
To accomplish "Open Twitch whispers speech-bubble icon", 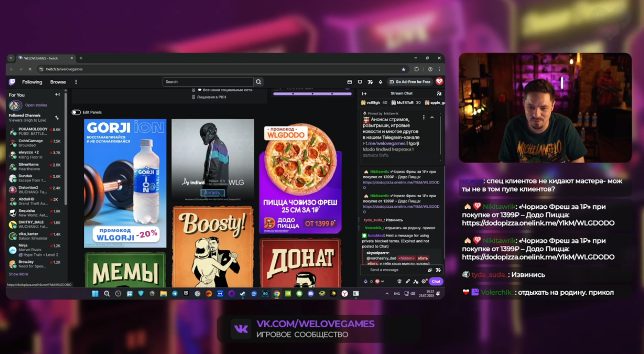I will 360,82.
